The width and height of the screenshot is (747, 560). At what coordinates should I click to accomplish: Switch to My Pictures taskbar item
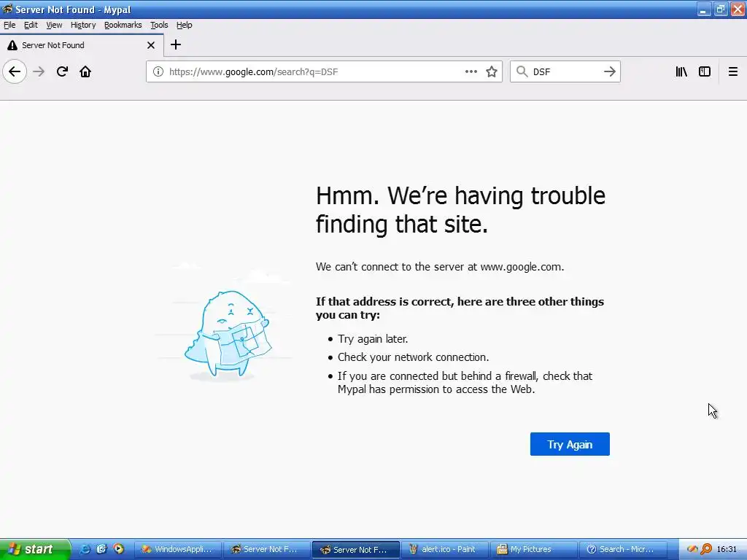click(x=535, y=549)
